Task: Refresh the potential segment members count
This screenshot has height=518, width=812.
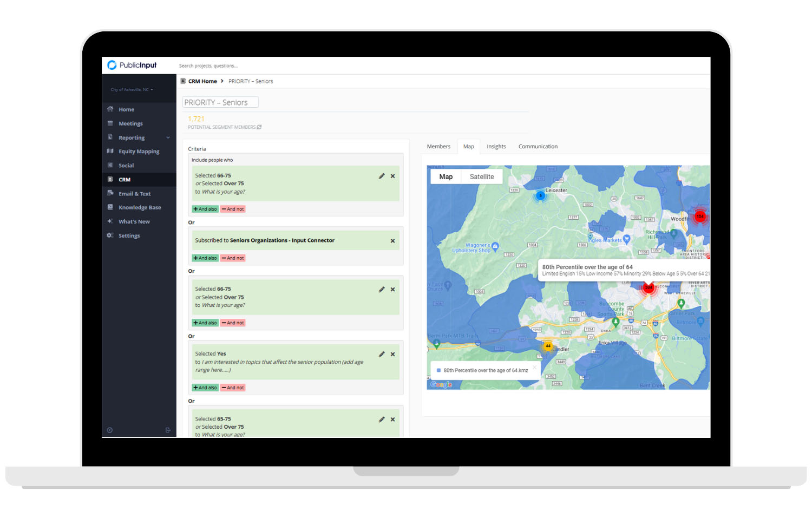Action: point(259,127)
